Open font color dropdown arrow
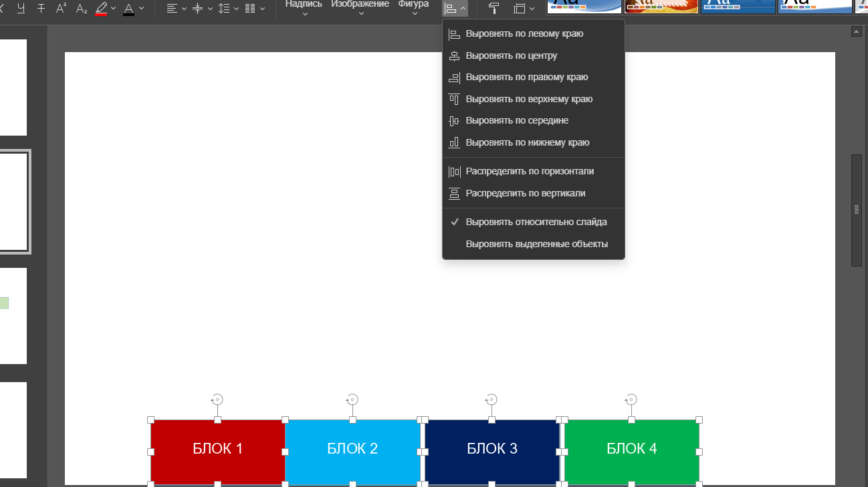 point(141,9)
